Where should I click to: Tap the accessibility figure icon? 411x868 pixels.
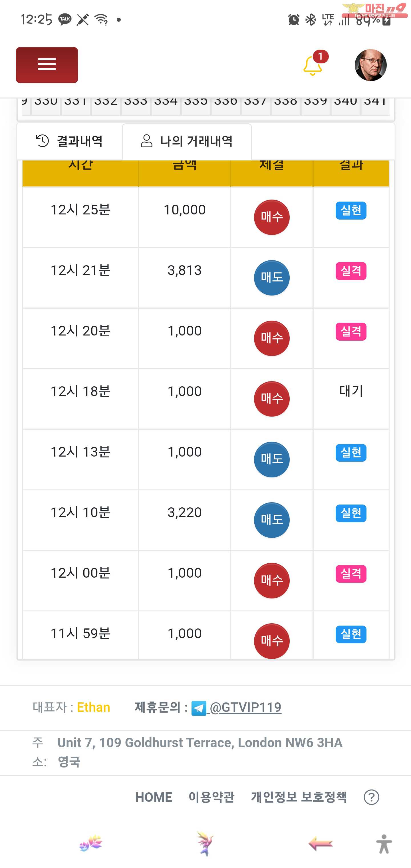(384, 844)
